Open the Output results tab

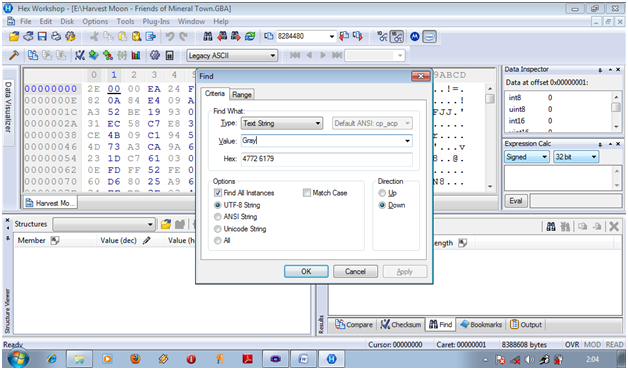click(x=526, y=324)
